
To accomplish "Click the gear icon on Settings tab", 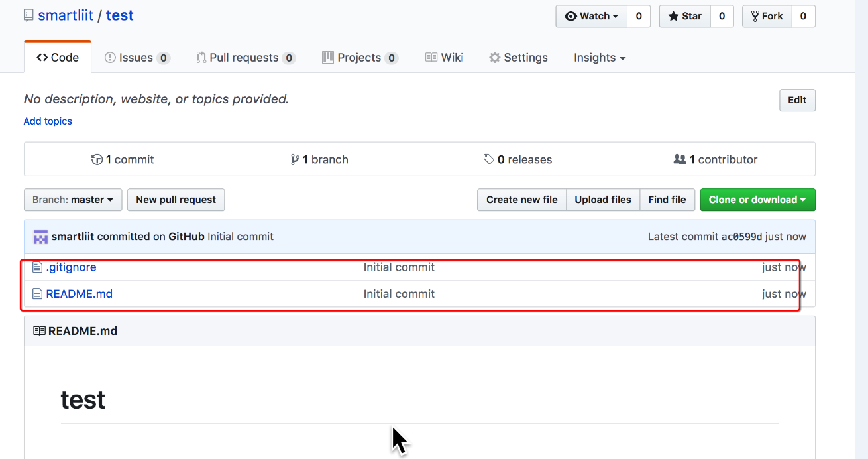I will tap(494, 58).
